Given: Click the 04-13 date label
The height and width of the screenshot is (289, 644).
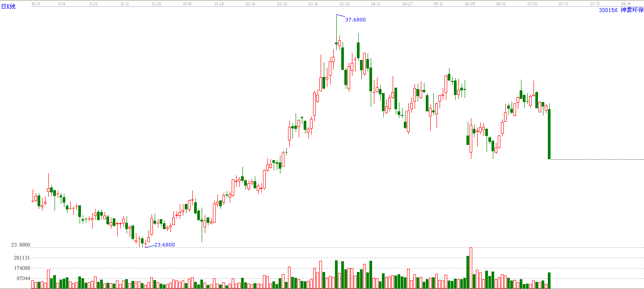Looking at the screenshot, I should [376, 3].
